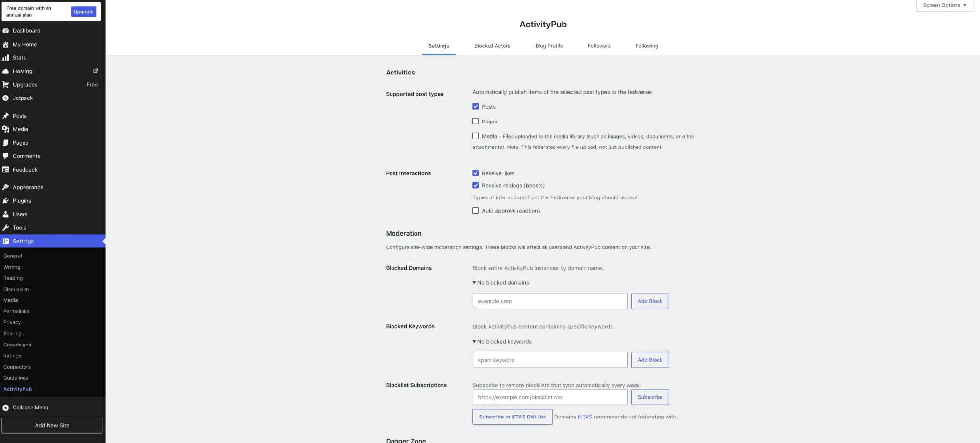The height and width of the screenshot is (443, 980).
Task: Open the ActivityPub settings submenu item
Action: pyautogui.click(x=18, y=389)
